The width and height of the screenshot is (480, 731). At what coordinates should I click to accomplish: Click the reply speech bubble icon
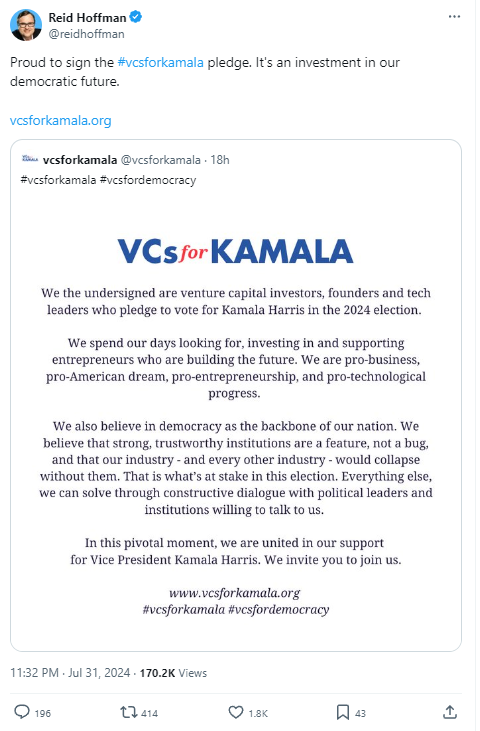[x=22, y=712]
